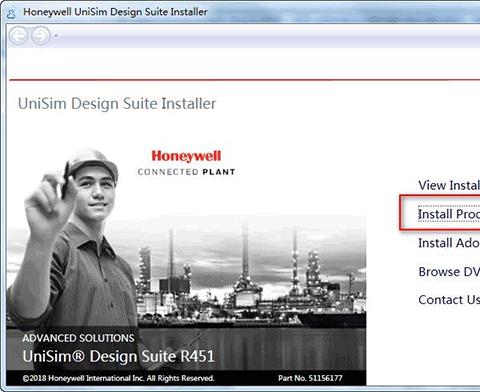This screenshot has width=480, height=392.
Task: Click the Browse DVD link
Action: tap(449, 271)
